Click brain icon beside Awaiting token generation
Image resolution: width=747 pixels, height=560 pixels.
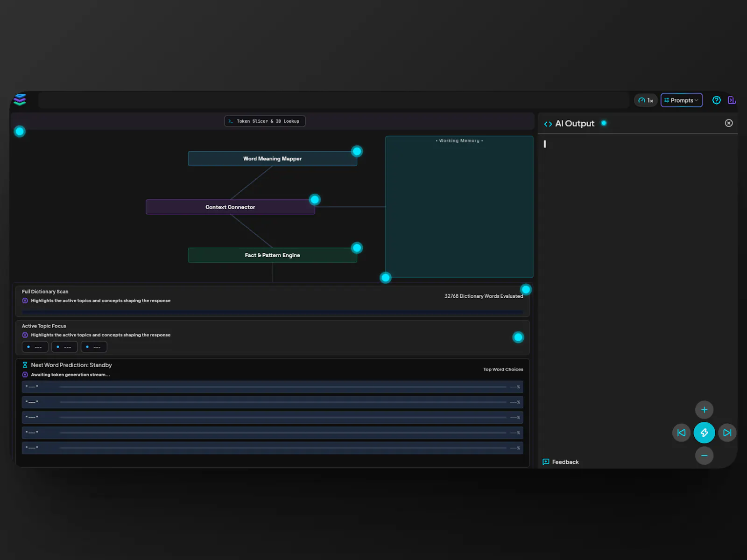[x=25, y=375]
